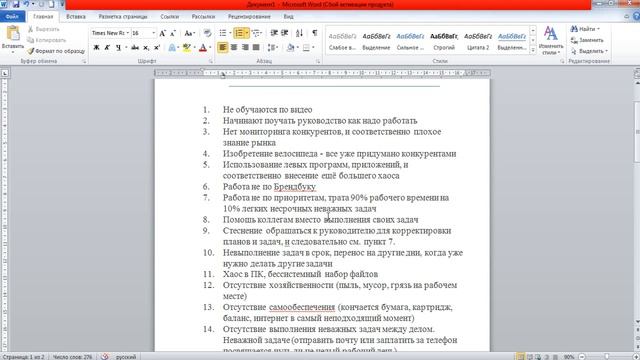Click the 90% zoom level indicator
This screenshot has width=640, height=360.
[569, 357]
